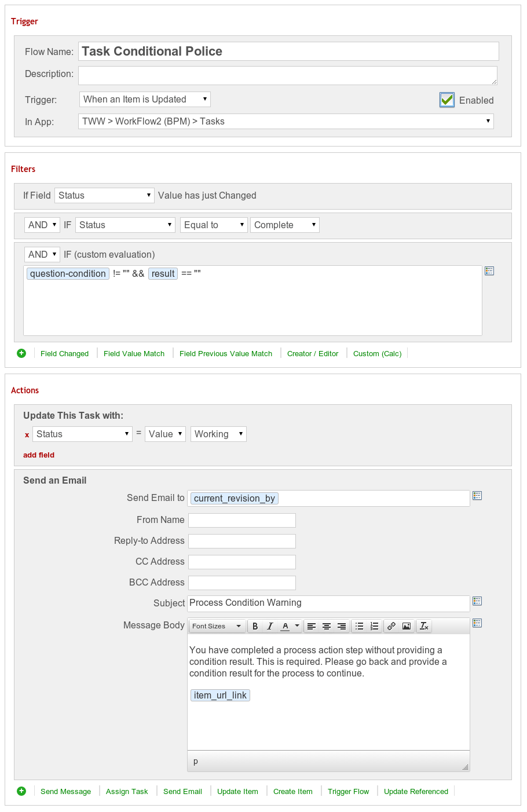Viewport: 527px width, 812px height.
Task: Change the Working status value dropdown
Action: 218,434
